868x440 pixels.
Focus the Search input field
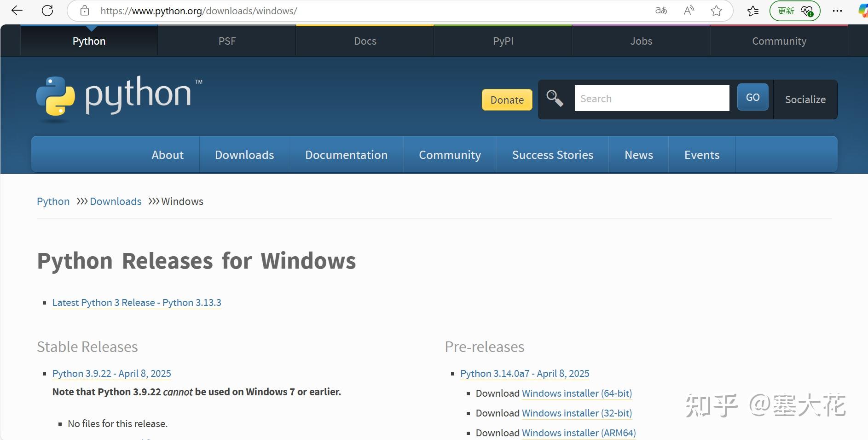pos(652,98)
